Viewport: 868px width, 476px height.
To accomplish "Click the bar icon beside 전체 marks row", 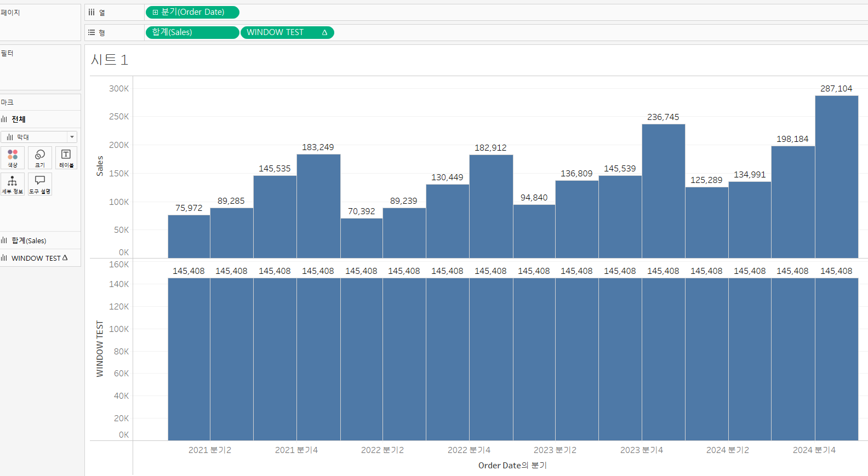I will (4, 119).
